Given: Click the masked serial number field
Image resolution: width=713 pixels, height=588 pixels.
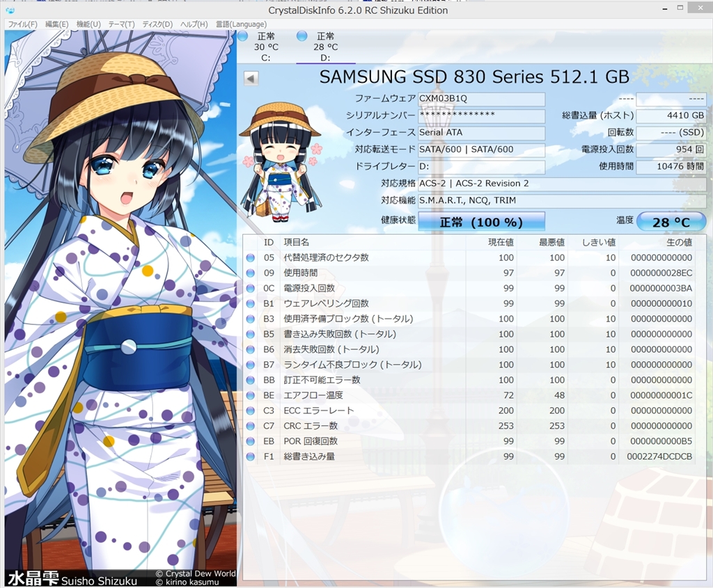Looking at the screenshot, I should (x=482, y=116).
